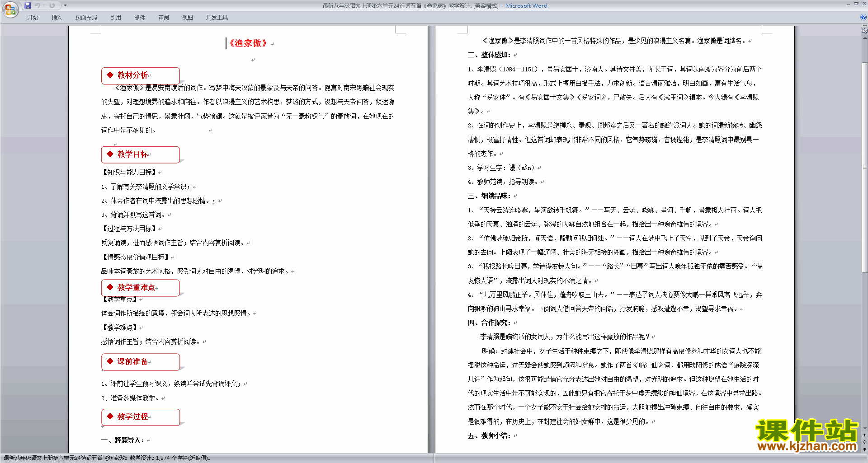This screenshot has height=463, width=868.
Task: Open the undo history dropdown arrow
Action: pyautogui.click(x=44, y=5)
